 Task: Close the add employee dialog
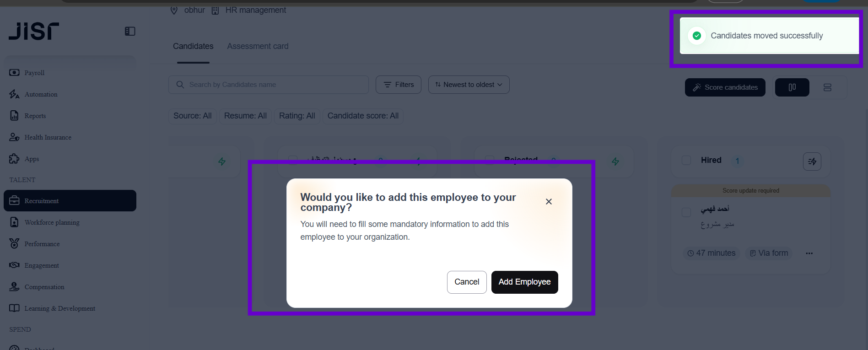pyautogui.click(x=549, y=202)
